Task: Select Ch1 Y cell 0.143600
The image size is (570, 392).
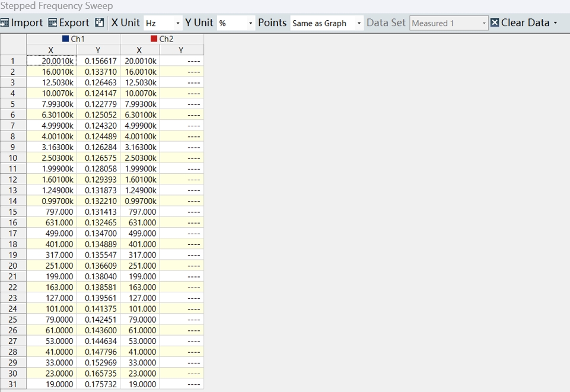Action: [98, 330]
